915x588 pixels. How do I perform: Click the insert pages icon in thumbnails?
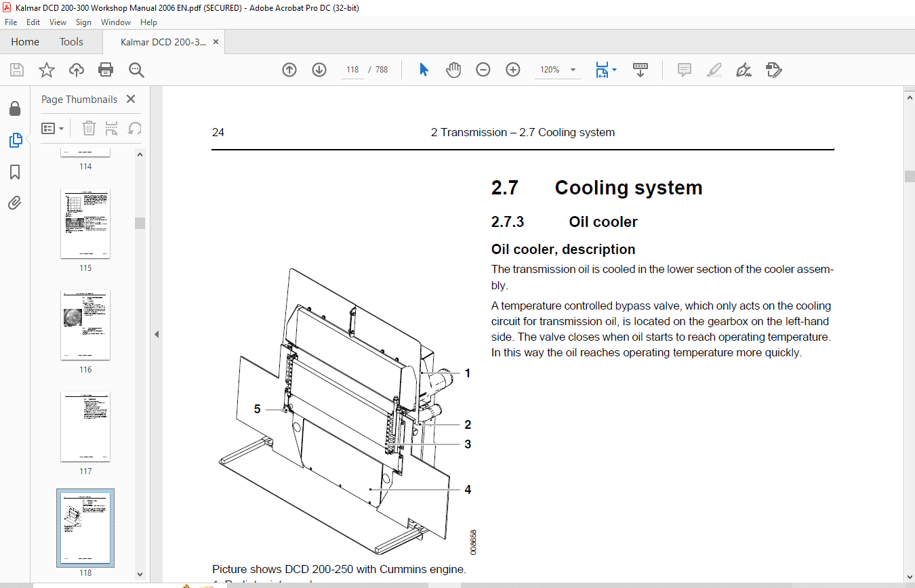tap(112, 128)
